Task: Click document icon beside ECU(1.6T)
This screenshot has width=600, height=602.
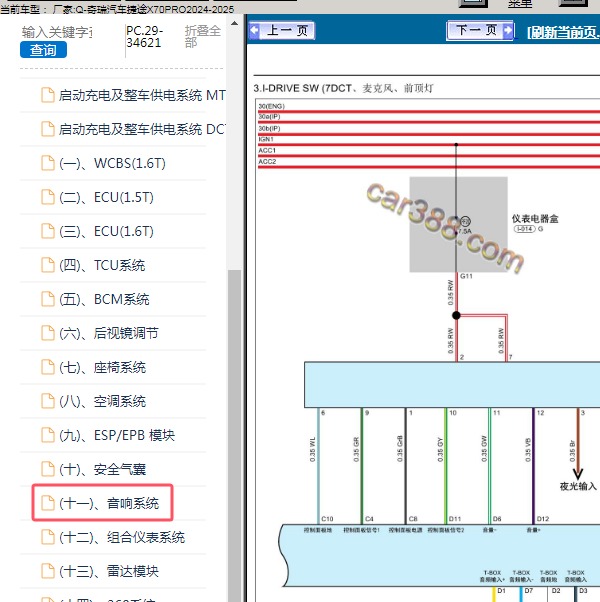Action: click(48, 231)
